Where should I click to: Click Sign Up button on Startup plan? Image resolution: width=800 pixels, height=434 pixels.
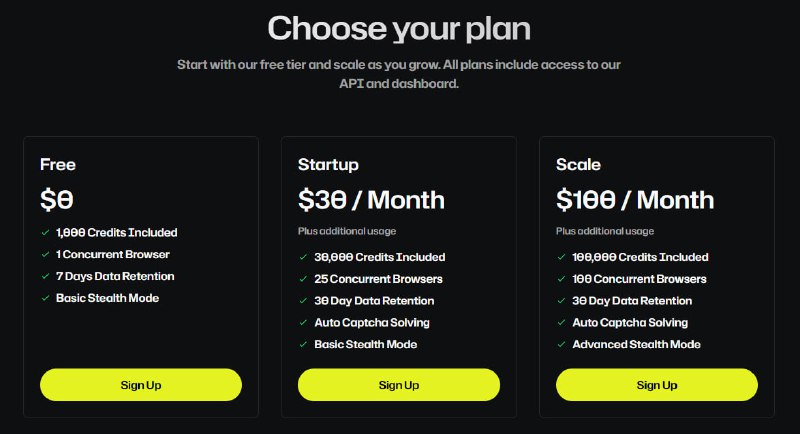coord(399,385)
